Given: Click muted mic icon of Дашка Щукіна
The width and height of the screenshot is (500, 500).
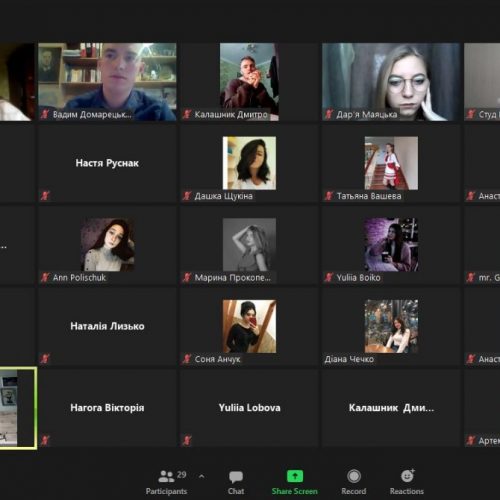Looking at the screenshot, I should 187,196.
